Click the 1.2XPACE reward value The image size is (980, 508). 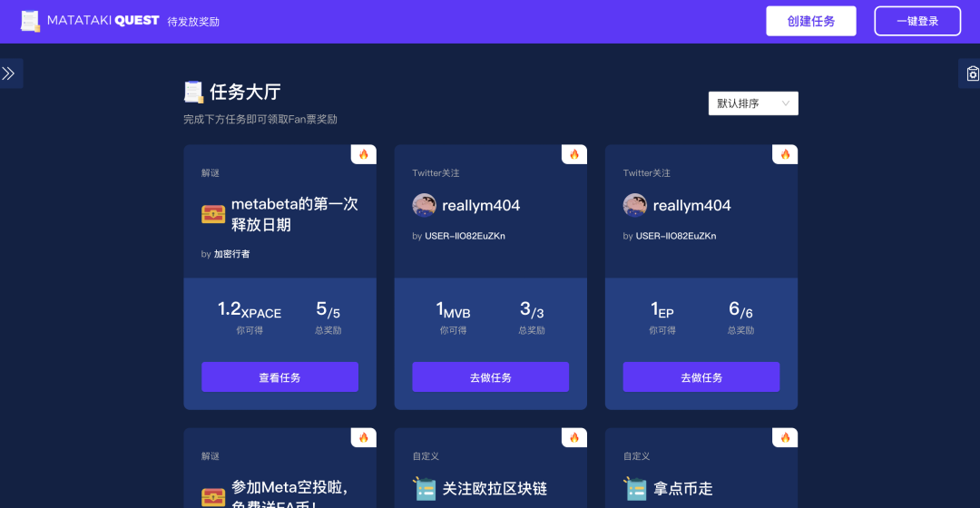(250, 309)
